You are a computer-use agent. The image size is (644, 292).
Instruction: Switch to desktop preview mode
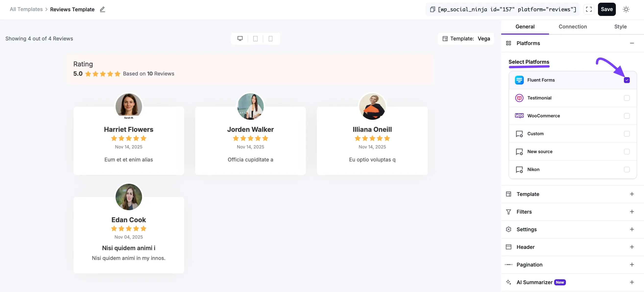tap(240, 38)
